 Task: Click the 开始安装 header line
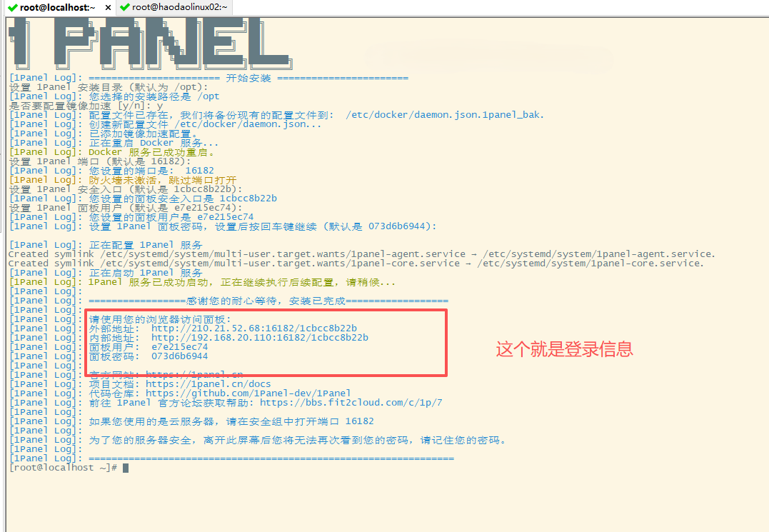click(x=248, y=78)
